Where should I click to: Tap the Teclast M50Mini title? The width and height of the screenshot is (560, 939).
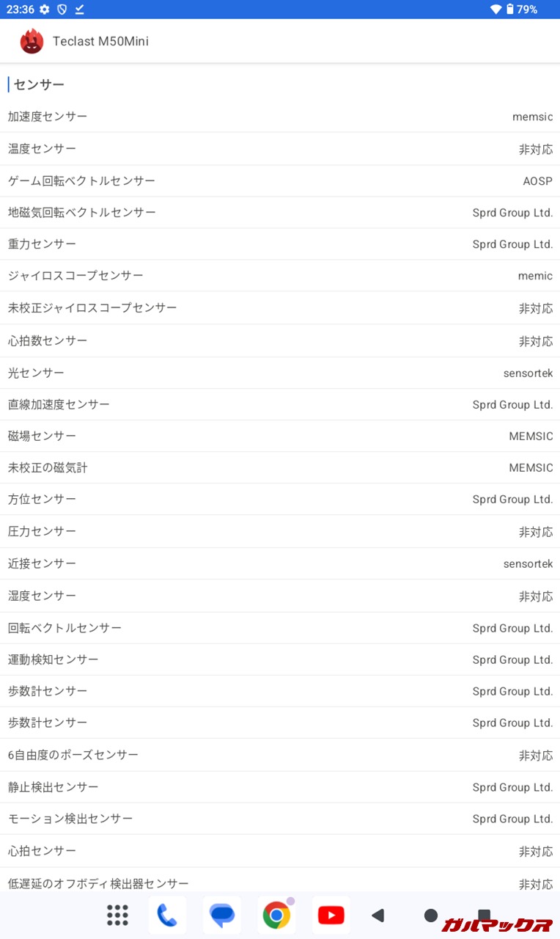[100, 41]
